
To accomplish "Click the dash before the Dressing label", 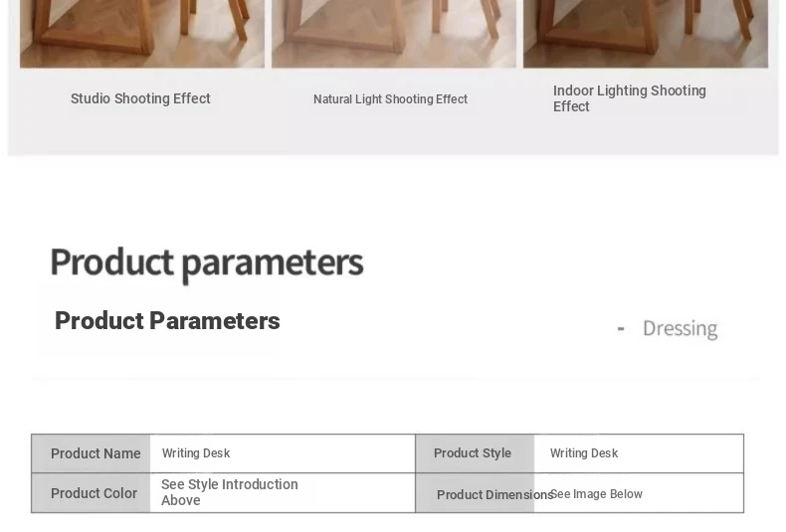I will (621, 329).
